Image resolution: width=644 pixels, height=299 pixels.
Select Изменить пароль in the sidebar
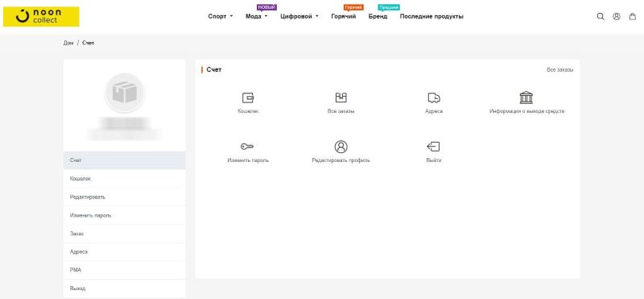coord(125,215)
